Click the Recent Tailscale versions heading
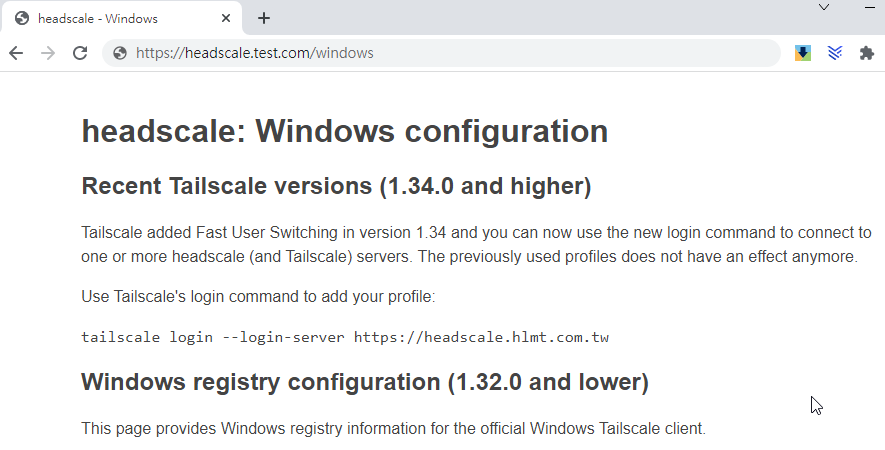The image size is (885, 450). click(x=336, y=186)
